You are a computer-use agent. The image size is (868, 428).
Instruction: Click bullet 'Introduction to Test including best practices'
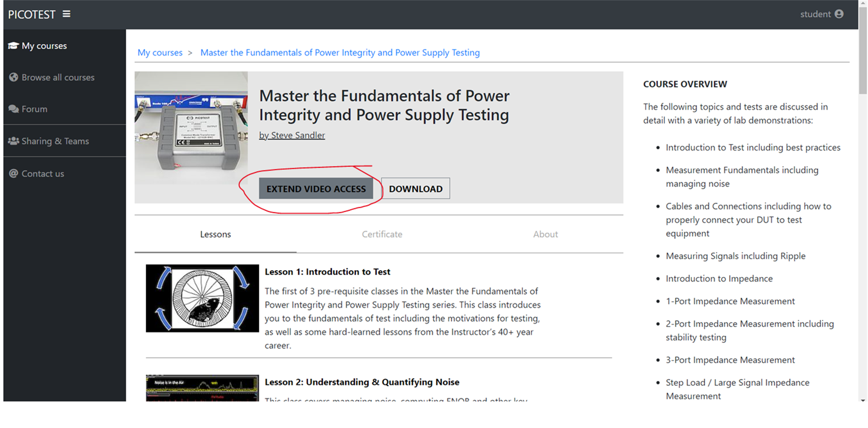point(753,147)
